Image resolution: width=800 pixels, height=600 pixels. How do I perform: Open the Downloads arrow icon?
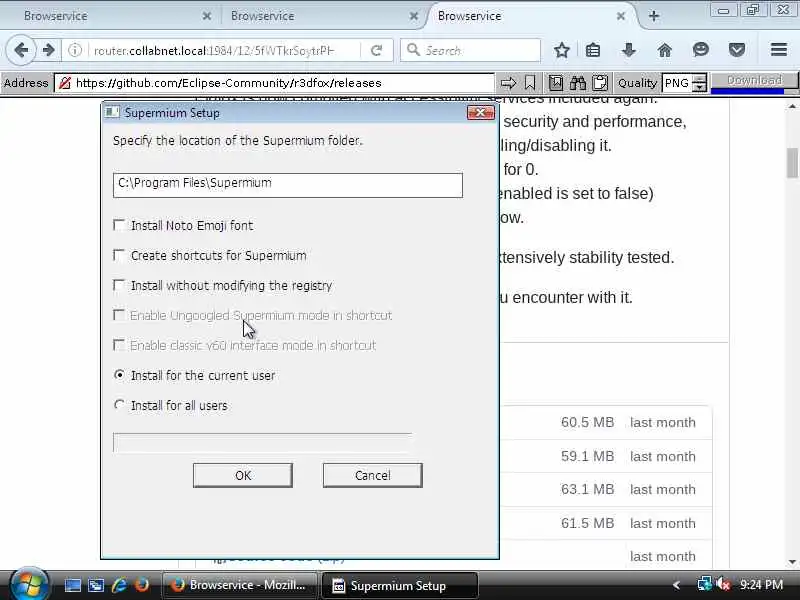(629, 50)
